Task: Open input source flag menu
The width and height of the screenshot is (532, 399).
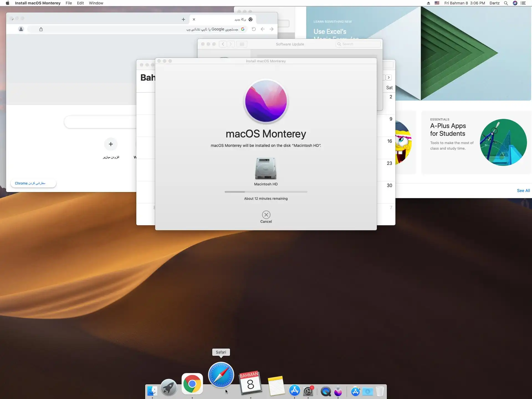Action: [x=437, y=3]
